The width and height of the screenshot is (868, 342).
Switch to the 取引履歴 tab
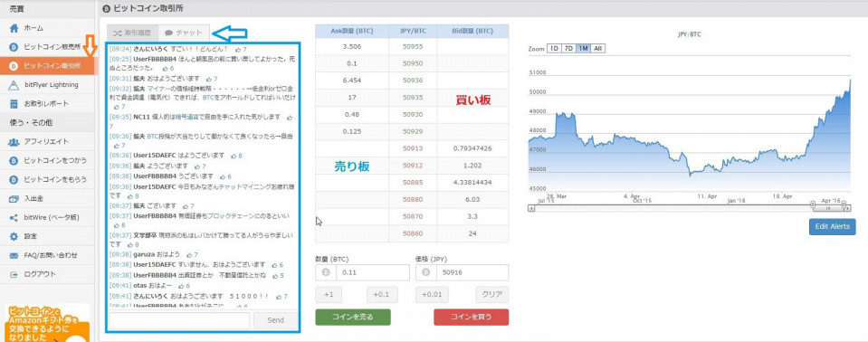tap(133, 33)
